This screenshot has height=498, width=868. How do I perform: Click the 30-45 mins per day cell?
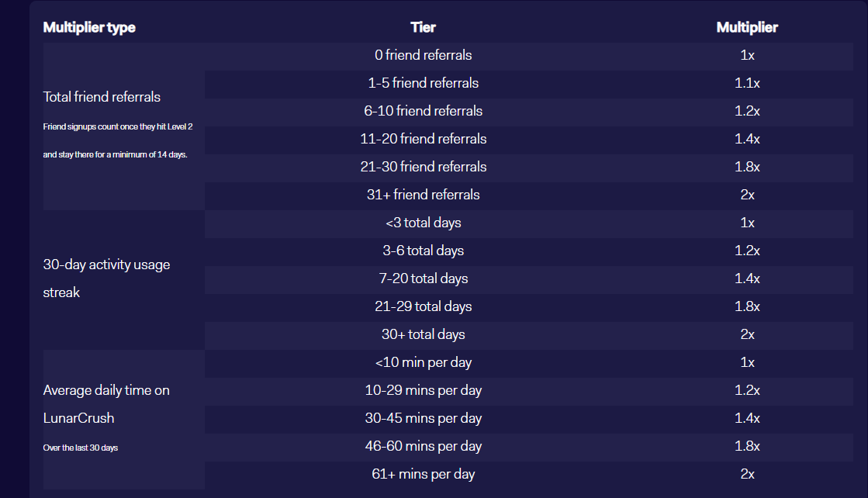[x=423, y=418]
